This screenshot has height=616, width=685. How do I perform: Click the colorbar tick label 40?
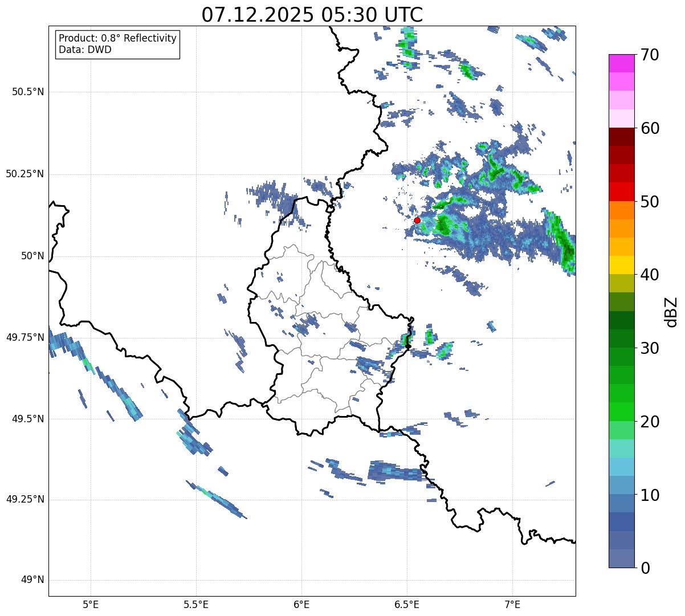click(650, 275)
